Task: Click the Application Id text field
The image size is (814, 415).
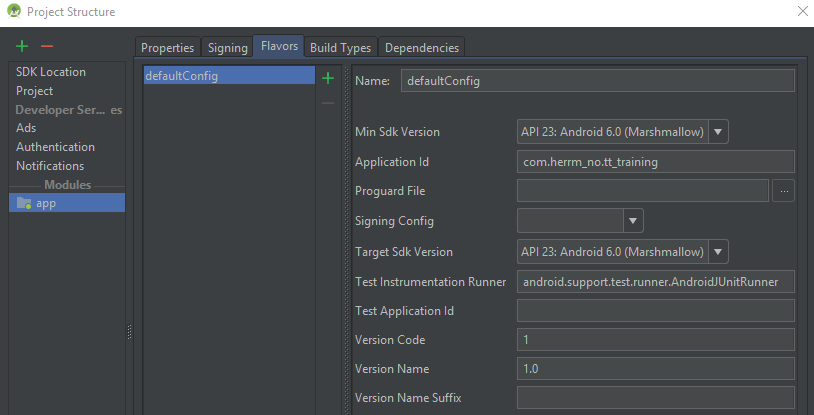Action: [x=655, y=162]
